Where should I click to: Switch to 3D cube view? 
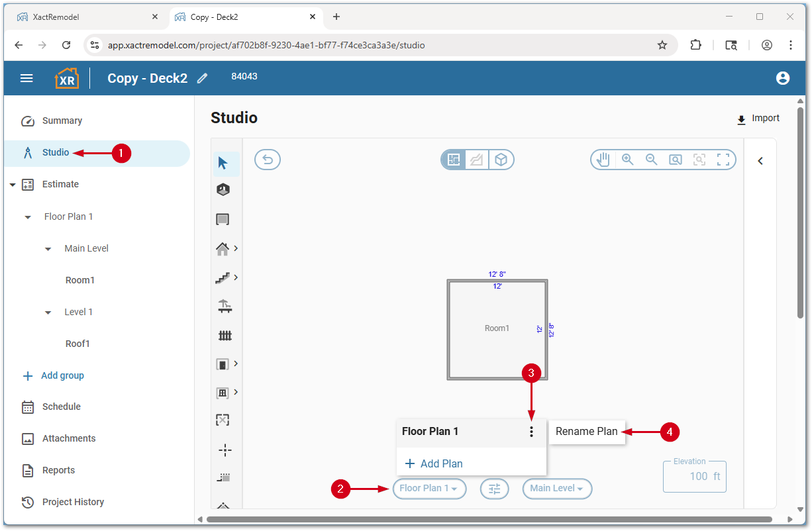pos(501,160)
